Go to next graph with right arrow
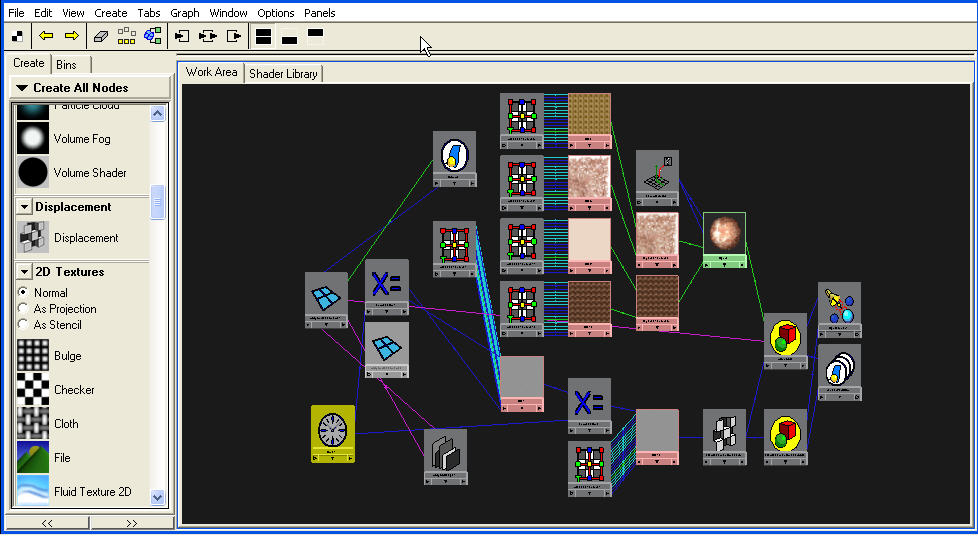This screenshot has height=536, width=978. (72, 36)
